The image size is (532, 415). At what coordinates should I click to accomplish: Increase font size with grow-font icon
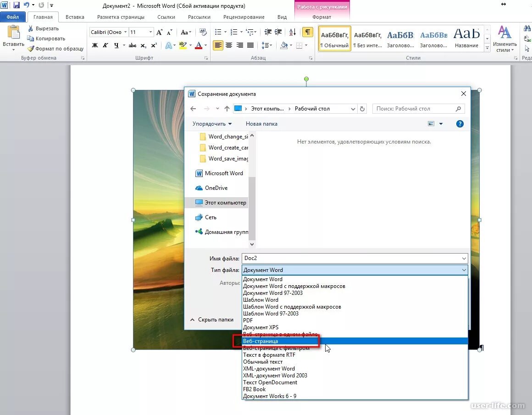[160, 32]
